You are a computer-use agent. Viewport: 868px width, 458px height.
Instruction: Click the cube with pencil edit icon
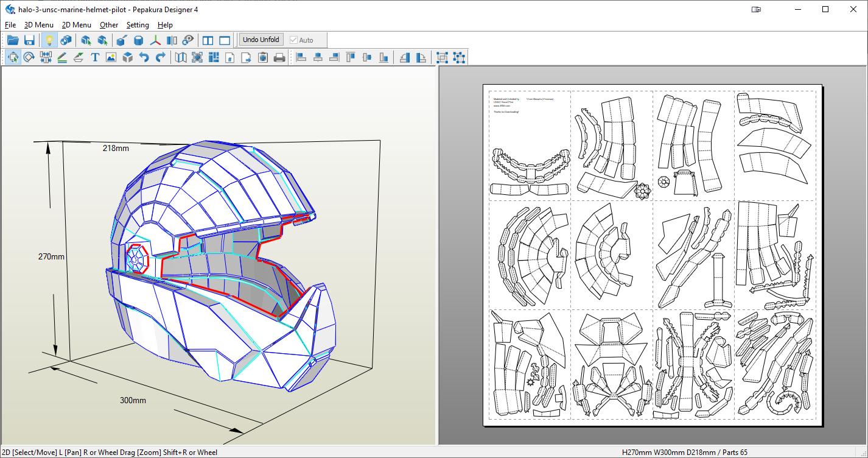point(122,40)
